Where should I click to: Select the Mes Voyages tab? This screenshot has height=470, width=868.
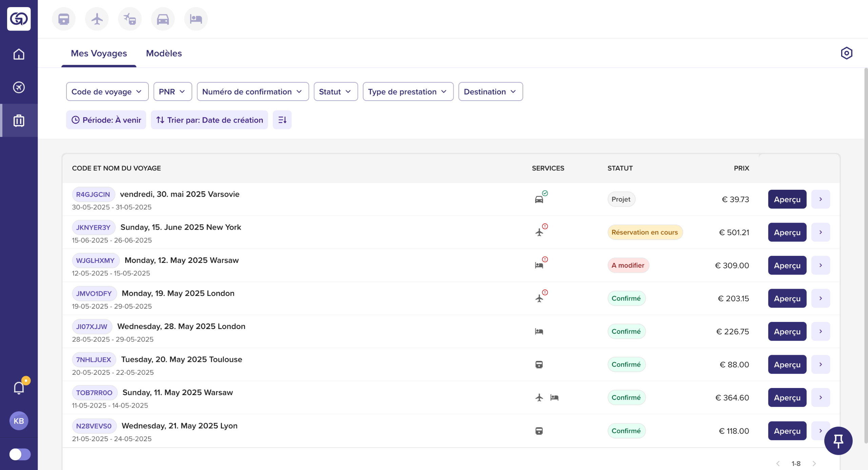[99, 53]
